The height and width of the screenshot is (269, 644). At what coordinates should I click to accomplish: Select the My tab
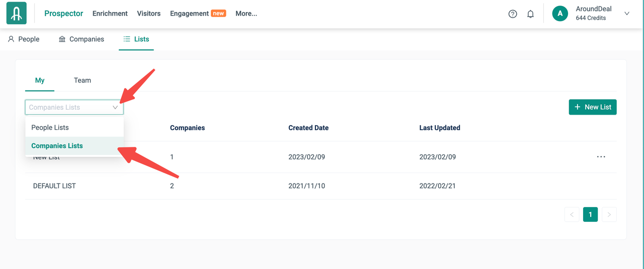click(x=40, y=80)
